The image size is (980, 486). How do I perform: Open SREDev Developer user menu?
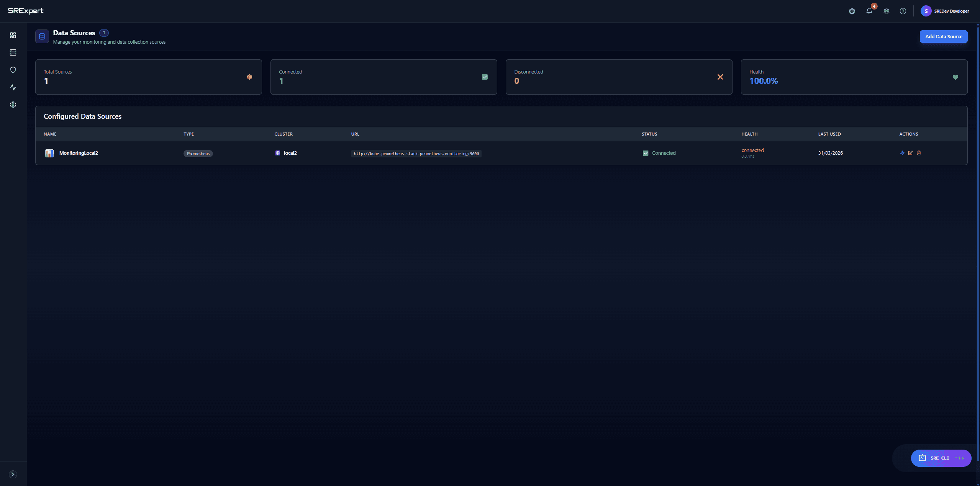[x=945, y=11]
